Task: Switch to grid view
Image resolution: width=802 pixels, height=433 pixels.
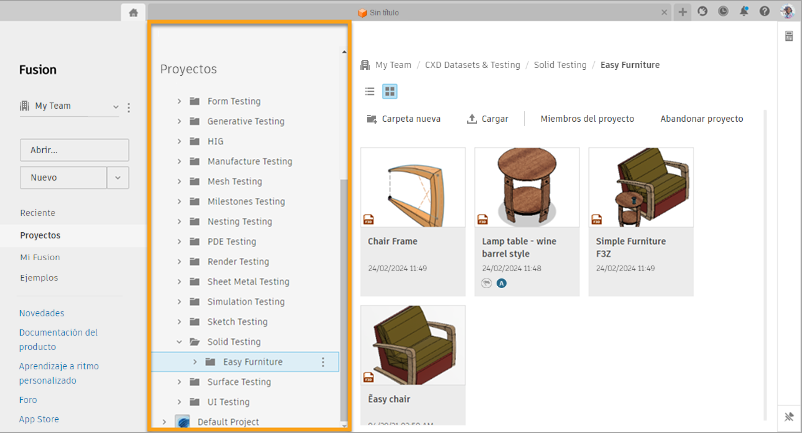Action: (x=390, y=92)
